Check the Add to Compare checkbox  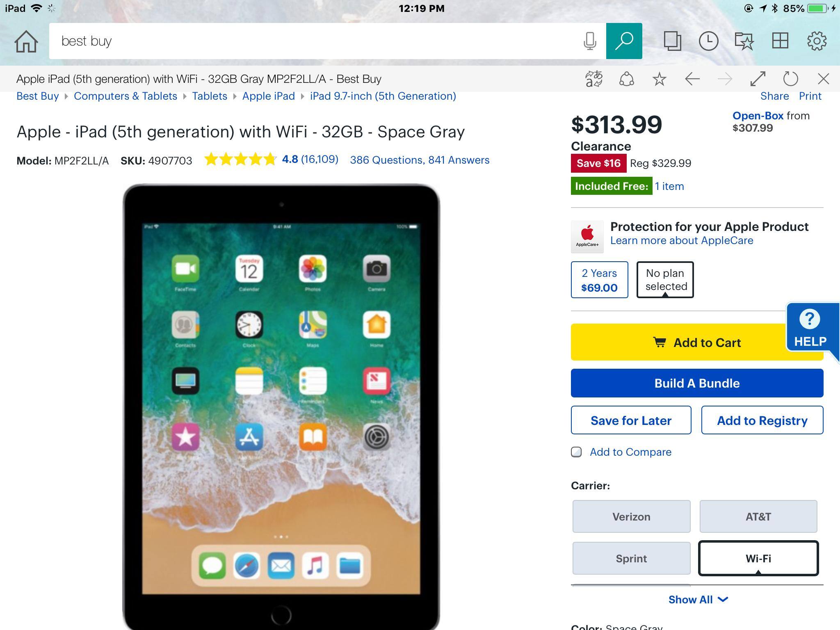[x=576, y=452]
